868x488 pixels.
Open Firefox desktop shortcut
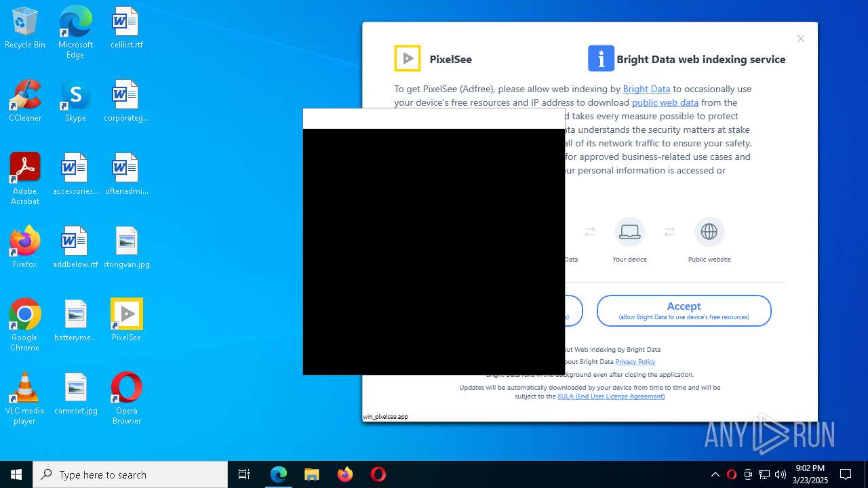tap(25, 247)
